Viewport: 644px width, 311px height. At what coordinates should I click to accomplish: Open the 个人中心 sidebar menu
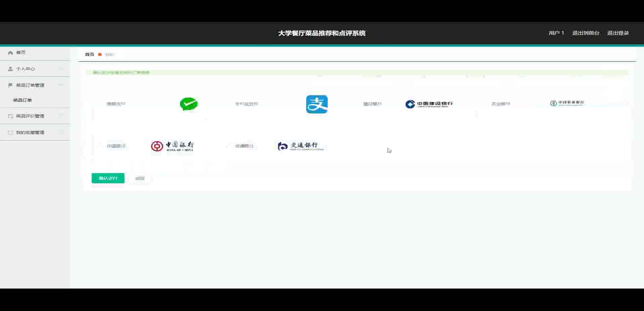35,69
